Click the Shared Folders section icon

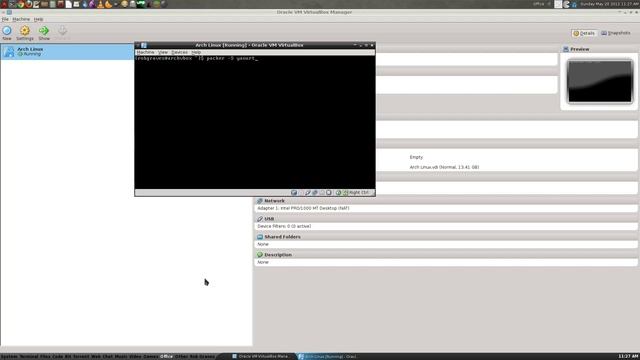pyautogui.click(x=260, y=237)
